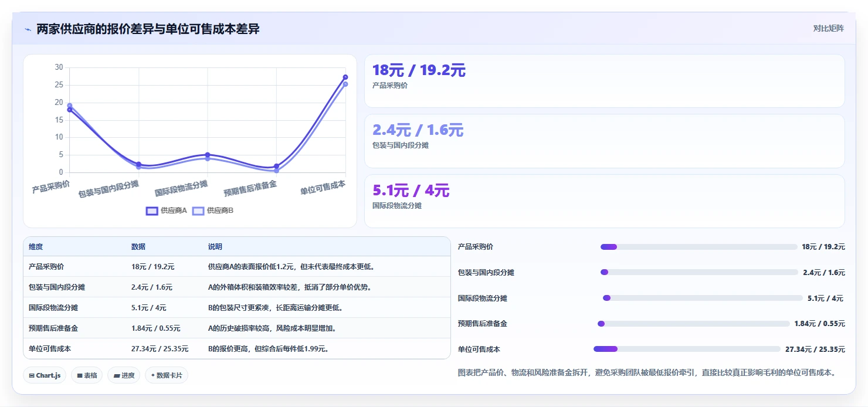Toggle 供应商B series in chart legend
Viewport: 868px width, 407px height.
coord(213,211)
